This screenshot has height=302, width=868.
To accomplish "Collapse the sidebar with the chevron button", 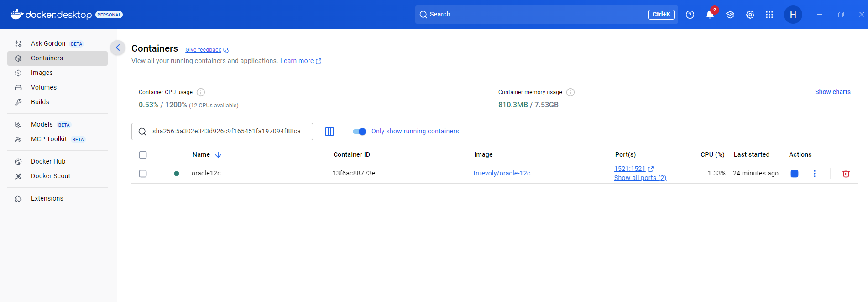I will pos(118,48).
